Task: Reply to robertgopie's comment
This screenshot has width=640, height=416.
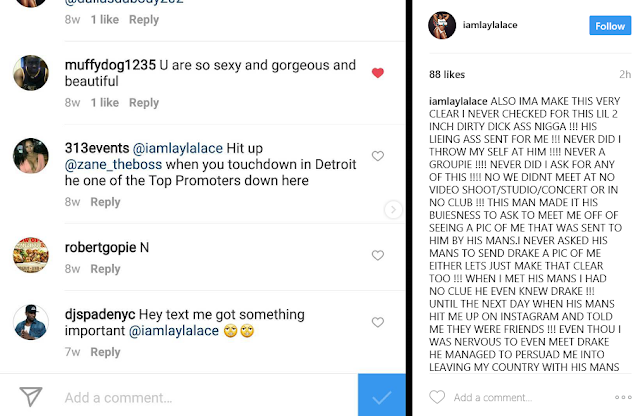Action: [106, 270]
